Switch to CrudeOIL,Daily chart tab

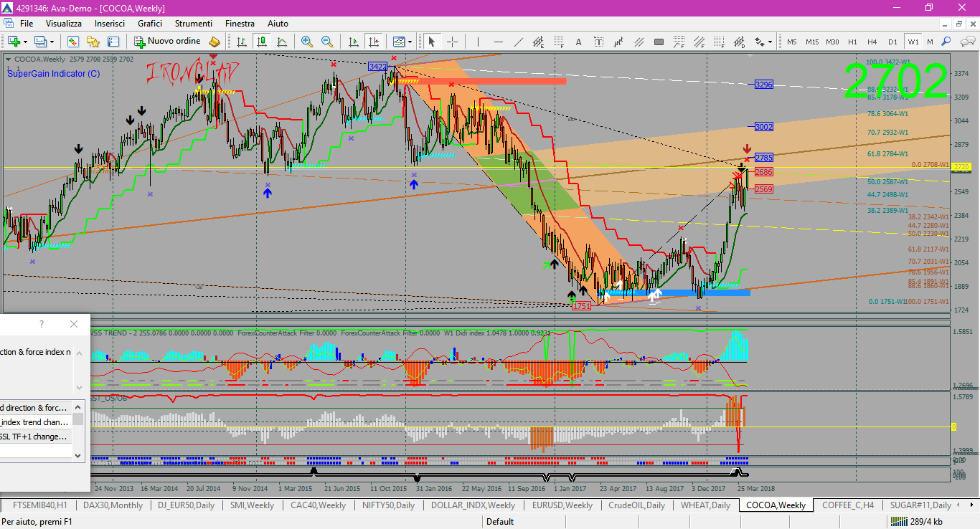pos(636,505)
